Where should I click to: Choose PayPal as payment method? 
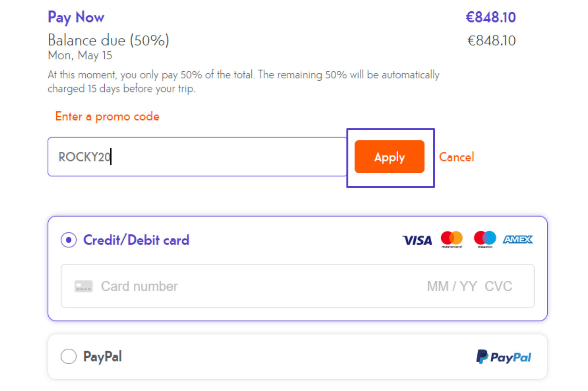(68, 356)
